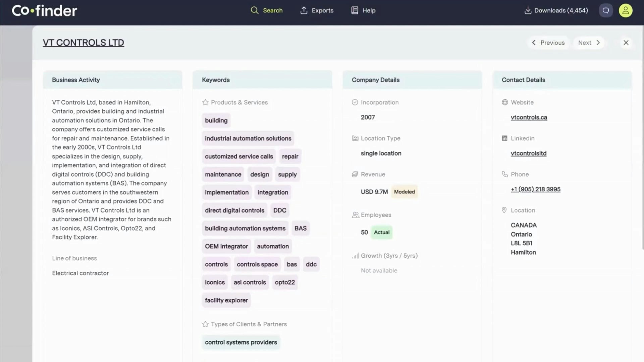
Task: Click the lowercase 'ddc' tag
Action: click(311, 264)
